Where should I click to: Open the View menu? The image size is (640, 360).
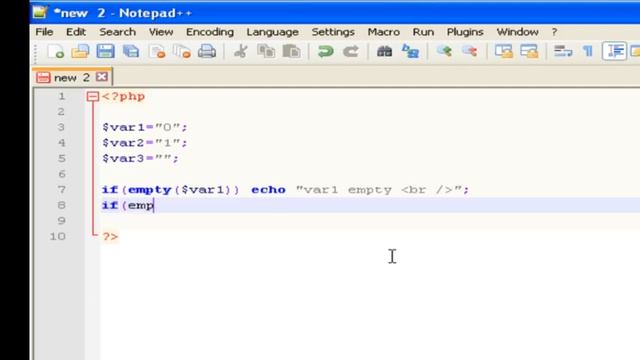161,32
